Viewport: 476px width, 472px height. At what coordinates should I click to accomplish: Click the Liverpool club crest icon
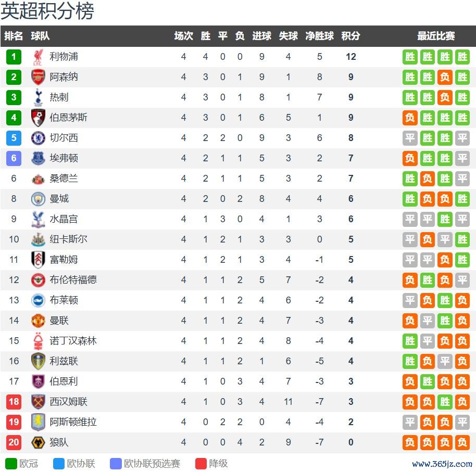(38, 57)
